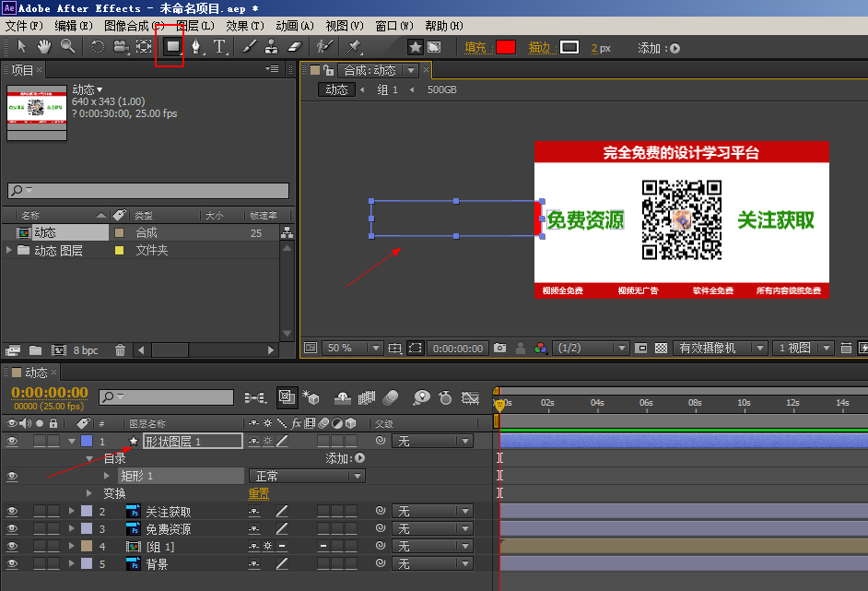Select the Eraser tool

click(x=295, y=47)
